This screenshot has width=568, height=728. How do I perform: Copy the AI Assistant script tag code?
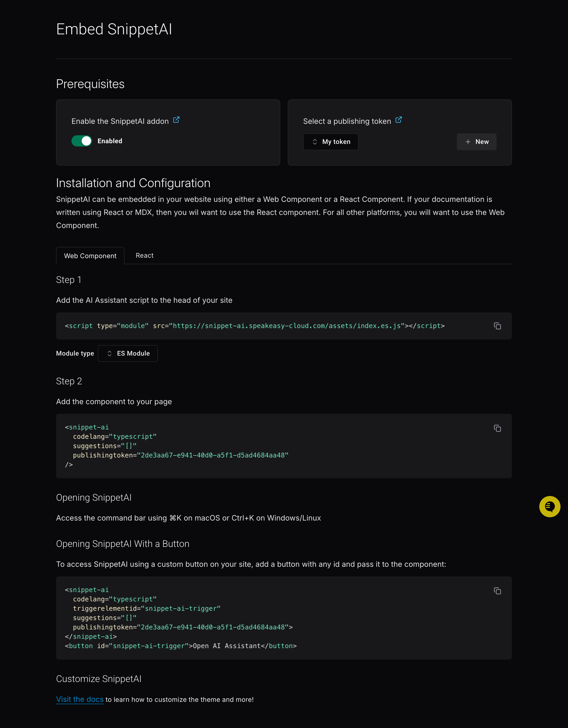coord(498,326)
